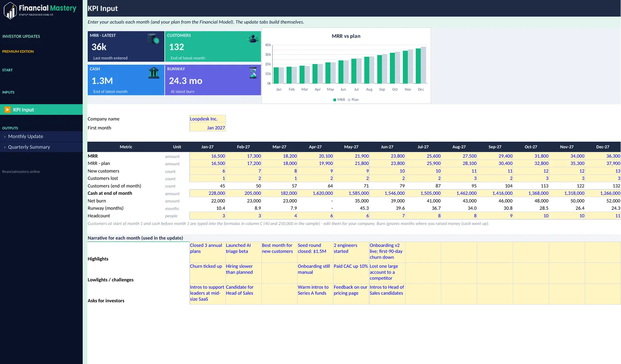Select the Oct-27 headcount cell 10
The width and height of the screenshot is (621, 364).
pos(531,216)
